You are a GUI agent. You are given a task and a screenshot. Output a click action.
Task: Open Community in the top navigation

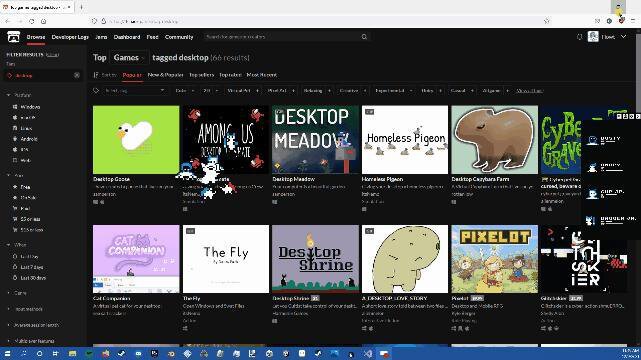point(179,37)
